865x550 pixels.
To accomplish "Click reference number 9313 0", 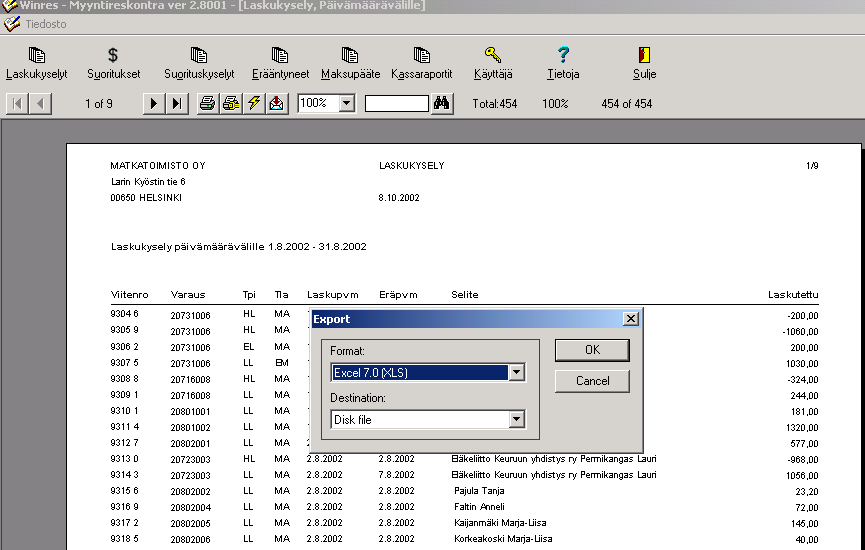I will (124, 459).
